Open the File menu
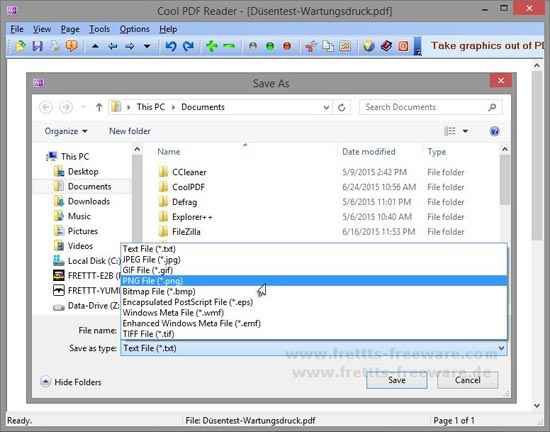 (17, 29)
